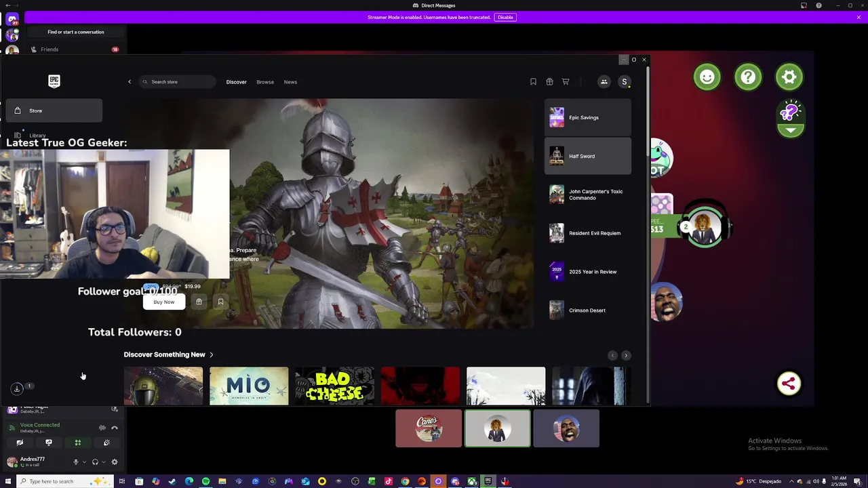Open the MIO game thumbnail
868x488 pixels.
[249, 386]
